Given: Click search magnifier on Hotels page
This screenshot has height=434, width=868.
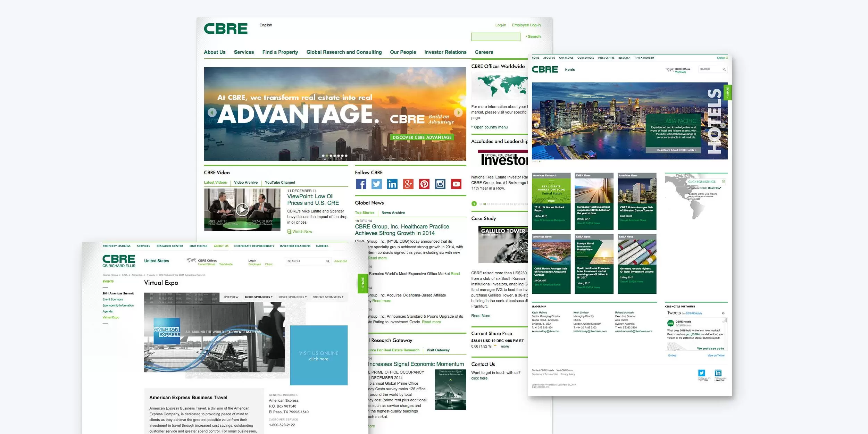Looking at the screenshot, I should click(x=724, y=69).
